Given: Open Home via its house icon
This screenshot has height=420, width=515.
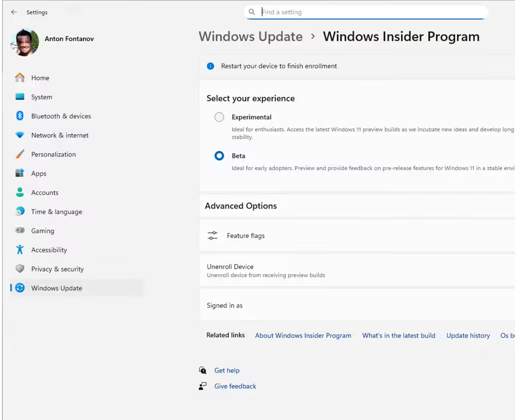Looking at the screenshot, I should (20, 78).
